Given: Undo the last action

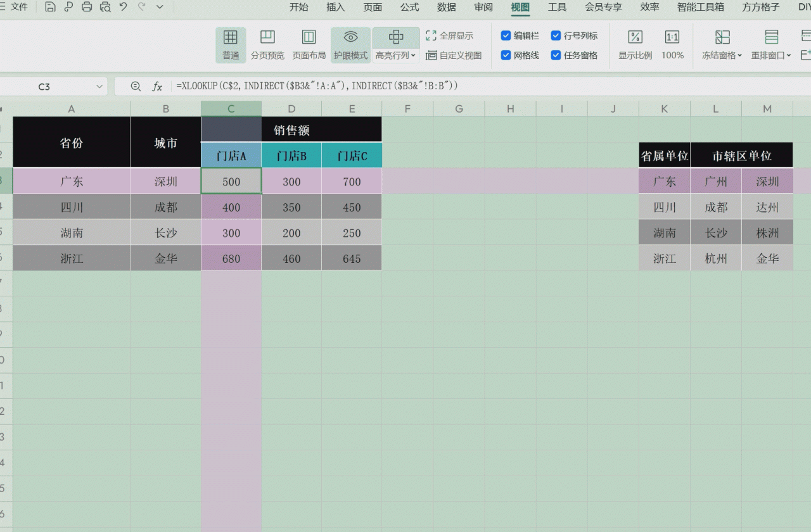Looking at the screenshot, I should (x=124, y=7).
